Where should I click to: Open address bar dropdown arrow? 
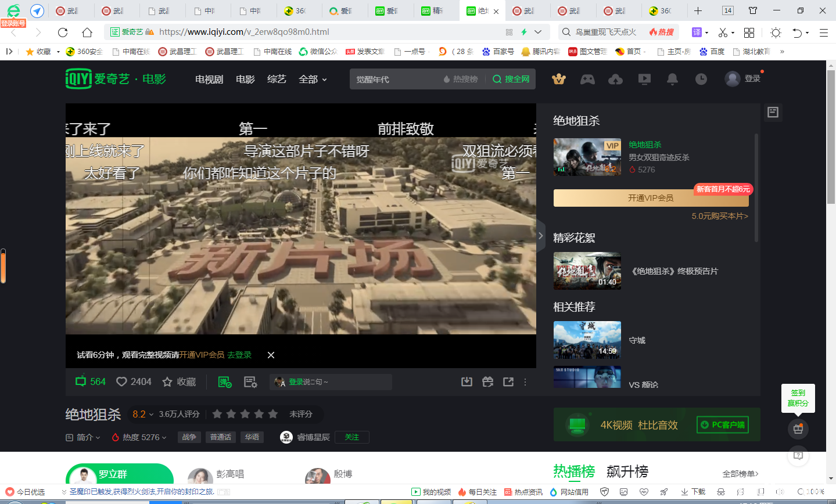click(538, 32)
